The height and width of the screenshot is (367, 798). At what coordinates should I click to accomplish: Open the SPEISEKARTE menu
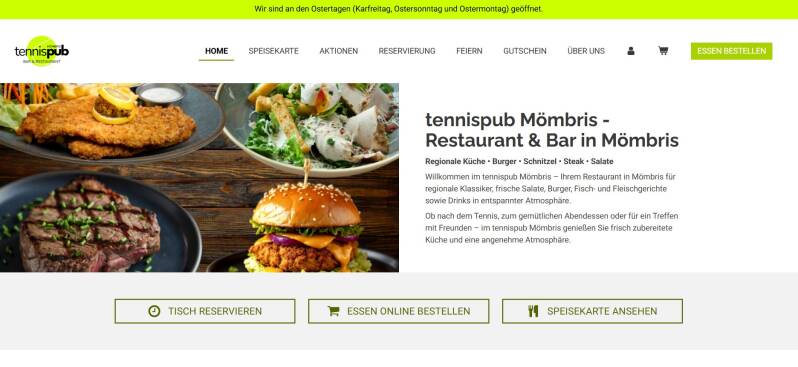click(x=273, y=51)
